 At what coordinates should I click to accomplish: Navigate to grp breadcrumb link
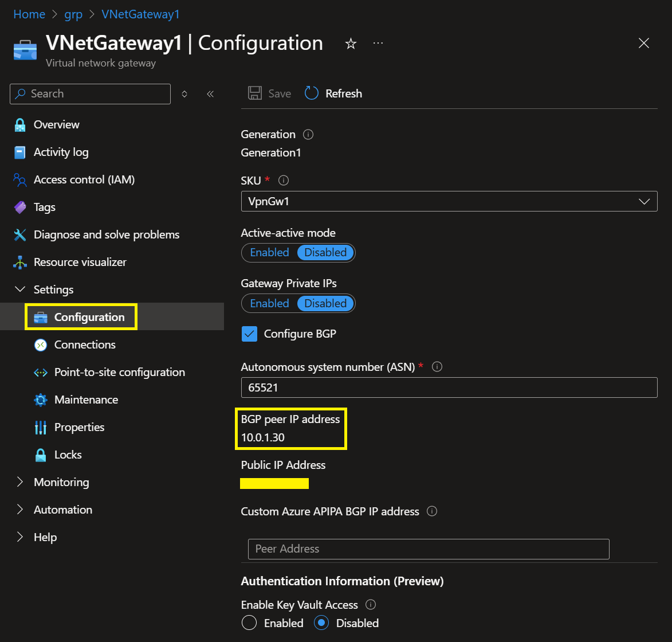click(73, 14)
